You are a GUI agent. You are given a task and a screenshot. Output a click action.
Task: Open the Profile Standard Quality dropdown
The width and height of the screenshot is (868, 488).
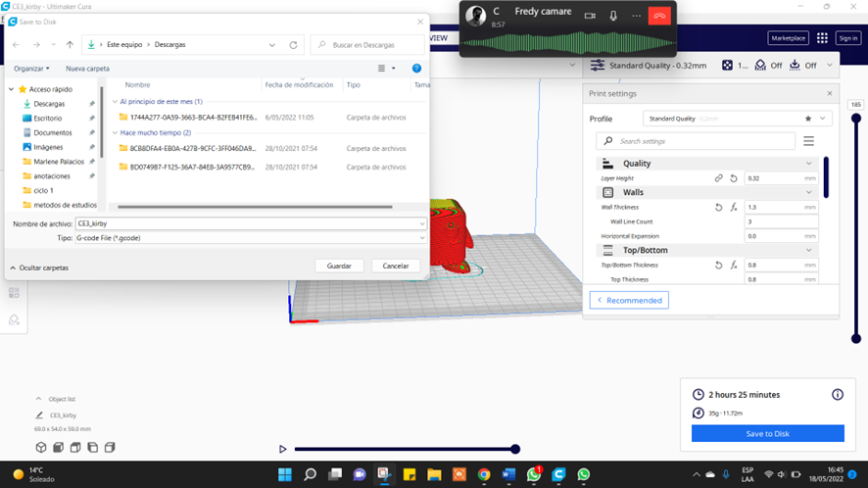coord(738,119)
